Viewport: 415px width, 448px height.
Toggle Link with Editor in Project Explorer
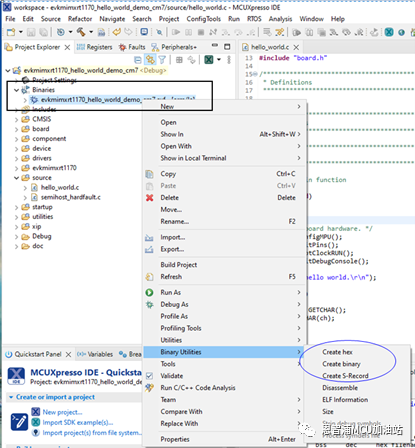pyautogui.click(x=150, y=60)
